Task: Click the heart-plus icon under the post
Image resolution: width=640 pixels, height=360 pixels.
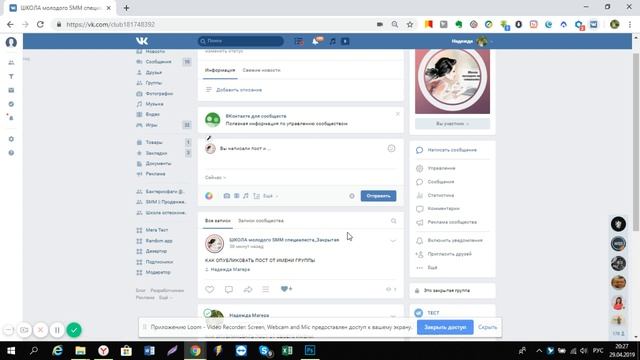Action: (x=286, y=289)
